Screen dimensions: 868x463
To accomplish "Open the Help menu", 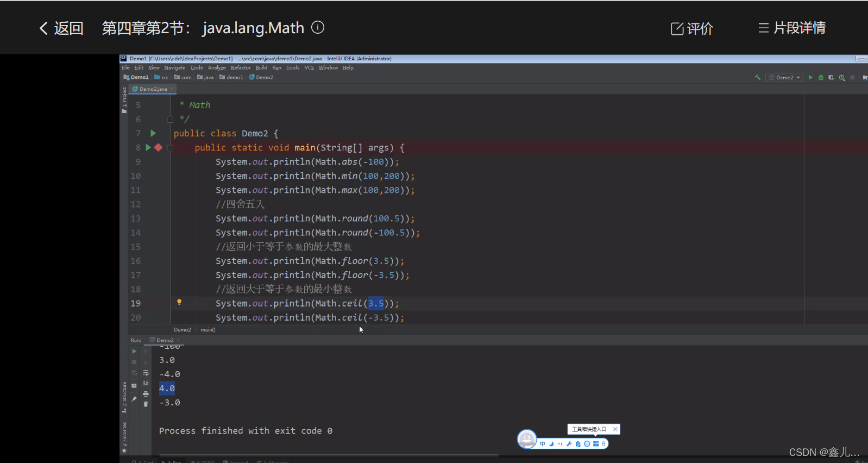I will tap(348, 68).
